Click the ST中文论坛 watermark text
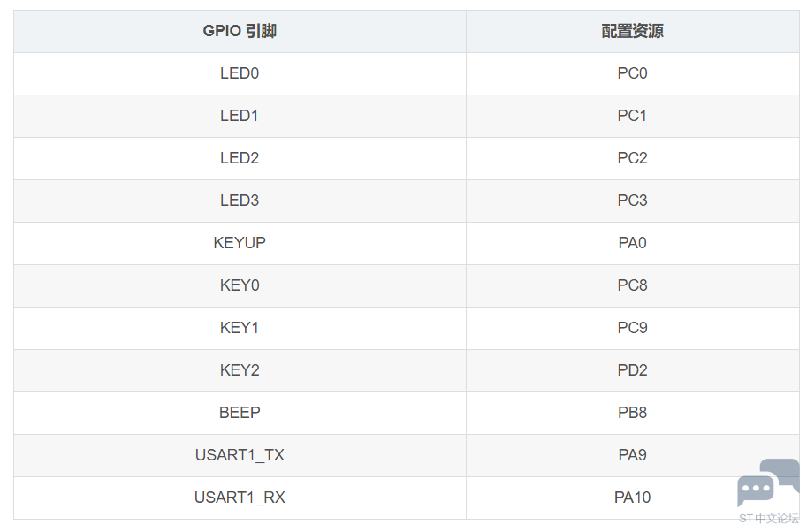 [x=768, y=518]
